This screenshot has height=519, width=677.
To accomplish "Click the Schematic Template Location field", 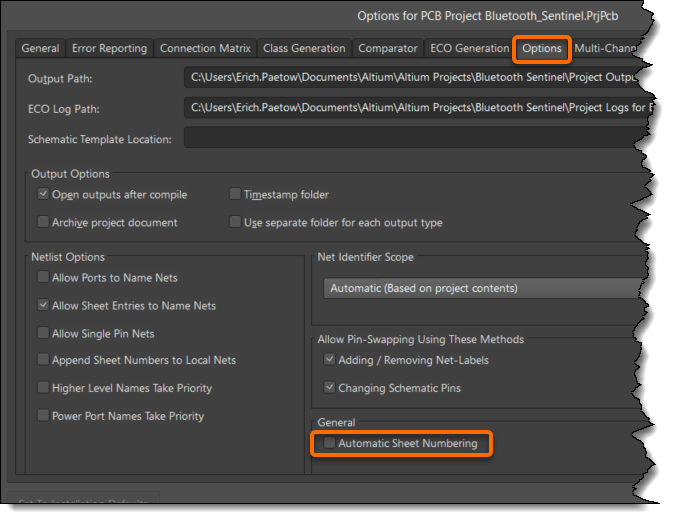I will point(416,138).
